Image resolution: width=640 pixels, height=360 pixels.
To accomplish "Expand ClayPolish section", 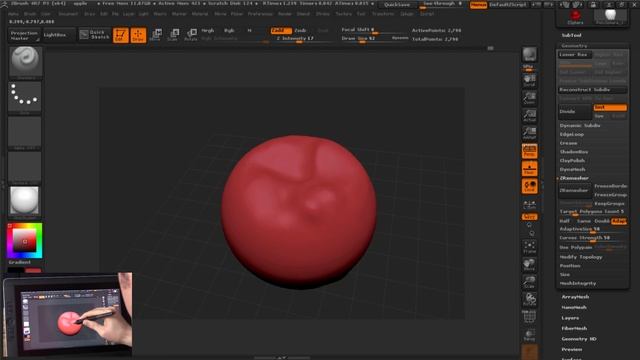I will pos(572,161).
